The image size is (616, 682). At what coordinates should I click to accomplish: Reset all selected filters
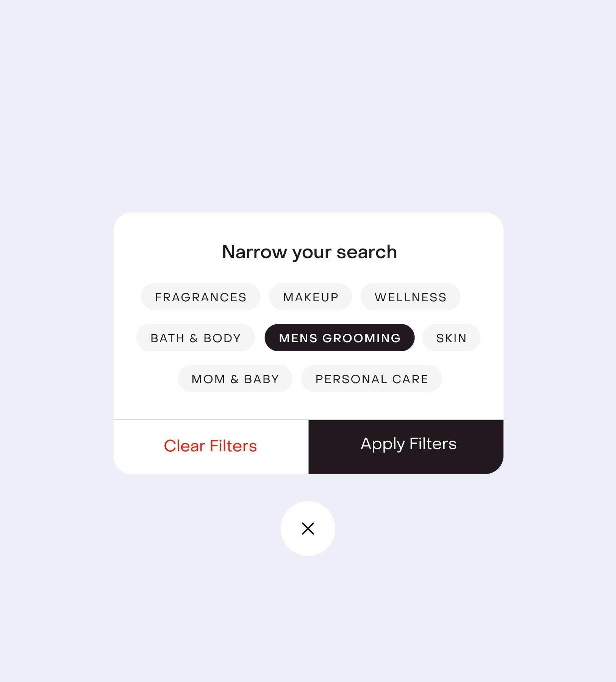point(211,446)
